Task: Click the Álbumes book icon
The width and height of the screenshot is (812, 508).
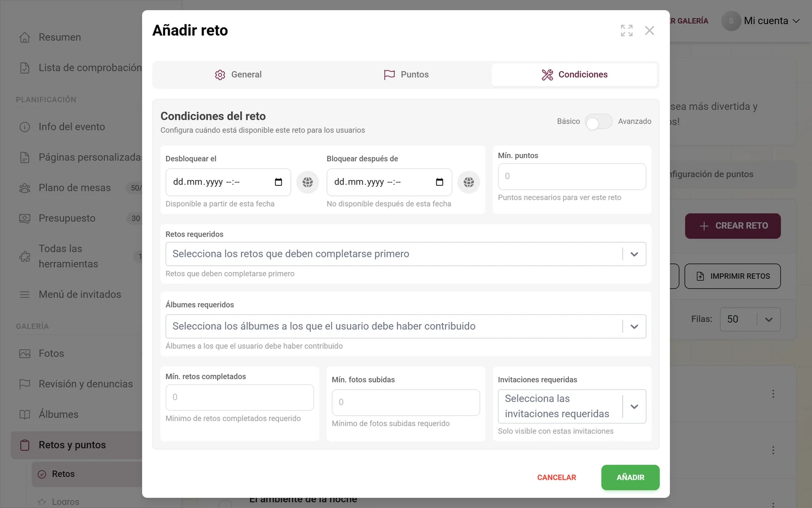Action: pyautogui.click(x=25, y=414)
